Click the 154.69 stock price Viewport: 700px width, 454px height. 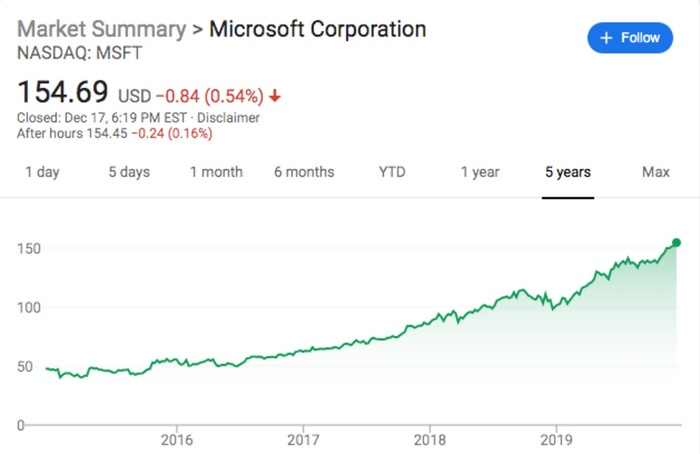pos(62,93)
